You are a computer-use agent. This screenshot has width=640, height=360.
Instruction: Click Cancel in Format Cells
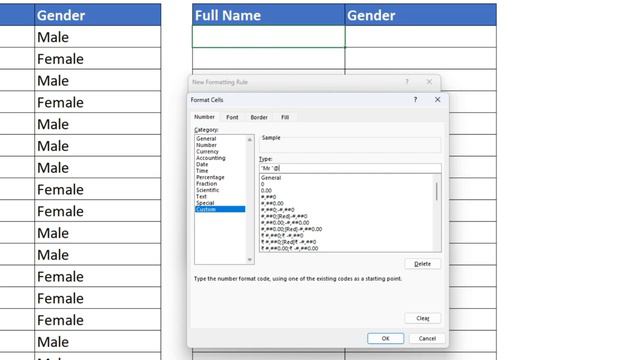(427, 338)
